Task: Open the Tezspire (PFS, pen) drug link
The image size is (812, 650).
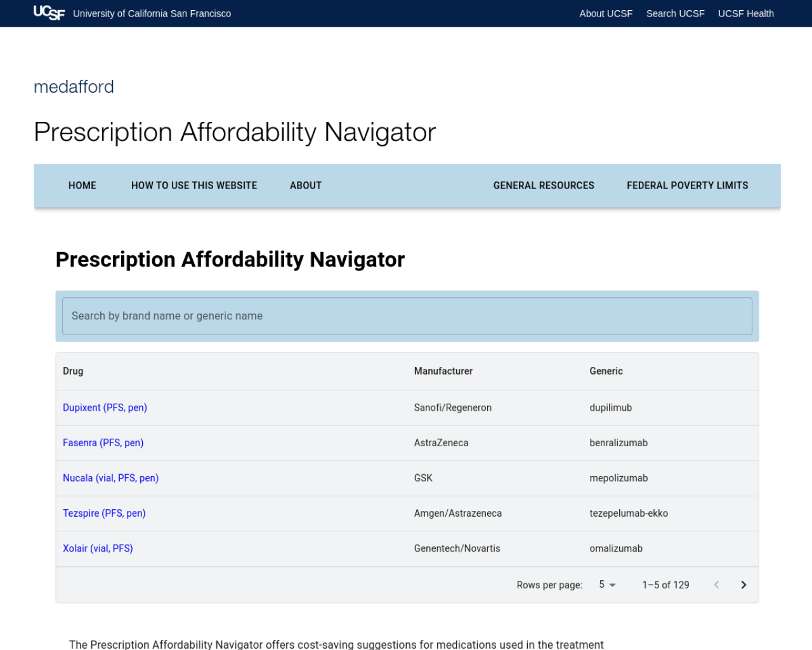Action: click(x=104, y=513)
